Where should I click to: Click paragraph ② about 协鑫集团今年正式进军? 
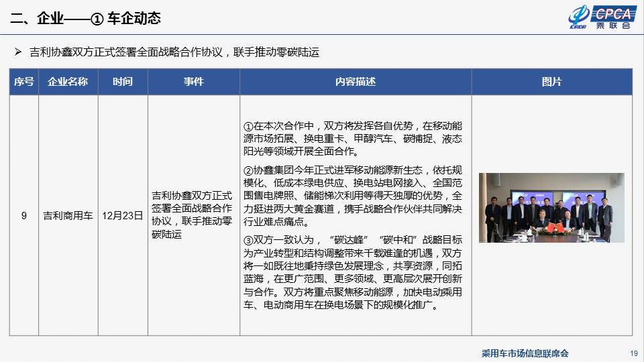tap(353, 196)
